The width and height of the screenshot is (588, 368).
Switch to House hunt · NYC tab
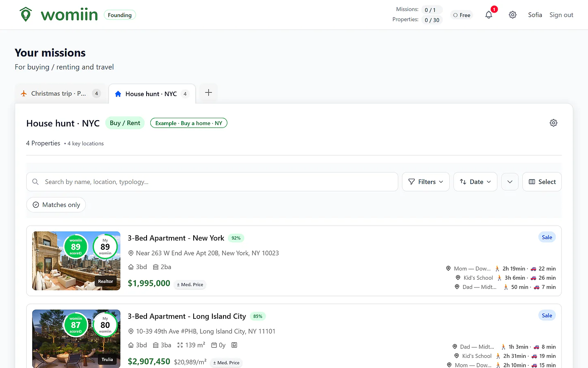[x=152, y=94]
